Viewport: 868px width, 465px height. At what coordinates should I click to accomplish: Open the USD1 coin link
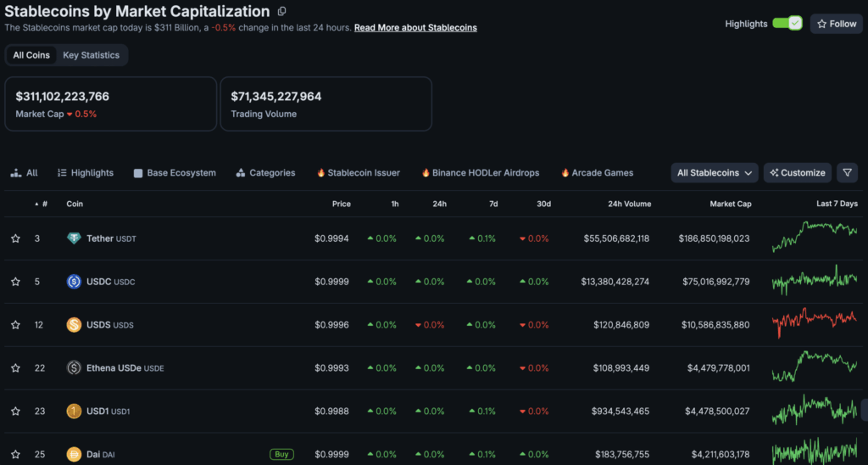[x=108, y=412]
